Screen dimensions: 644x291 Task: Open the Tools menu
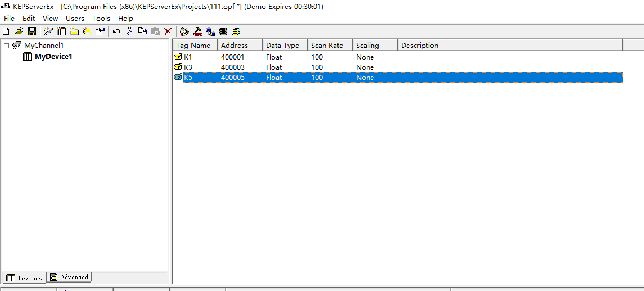click(101, 19)
